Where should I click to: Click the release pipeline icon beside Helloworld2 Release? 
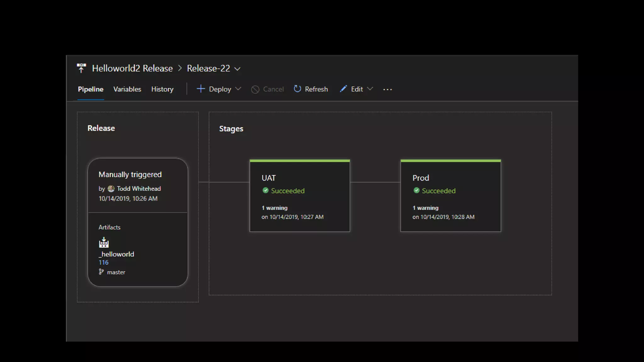[81, 68]
